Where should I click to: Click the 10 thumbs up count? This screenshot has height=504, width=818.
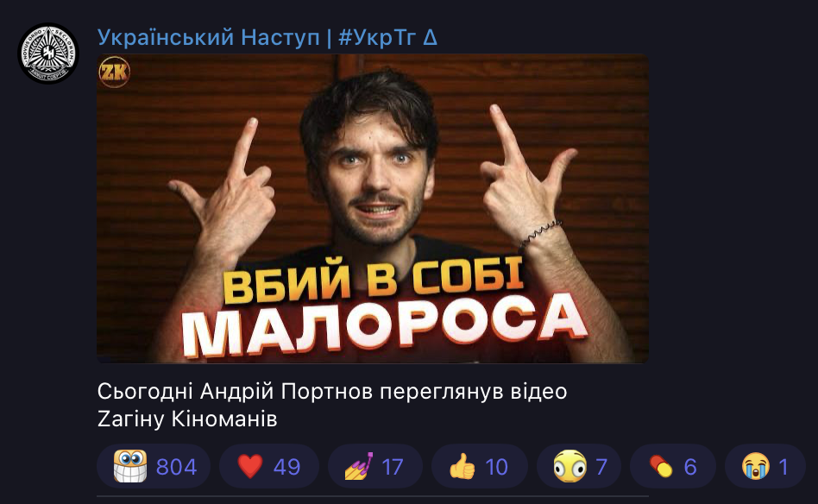(x=496, y=467)
